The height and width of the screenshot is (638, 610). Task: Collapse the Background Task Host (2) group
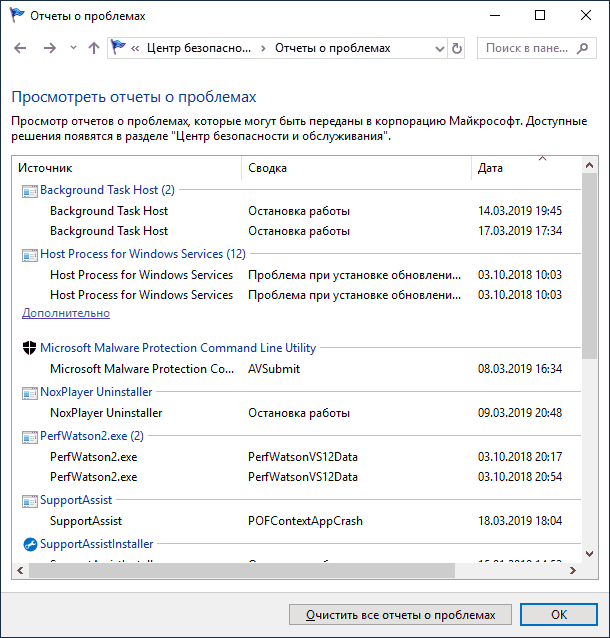tap(107, 190)
